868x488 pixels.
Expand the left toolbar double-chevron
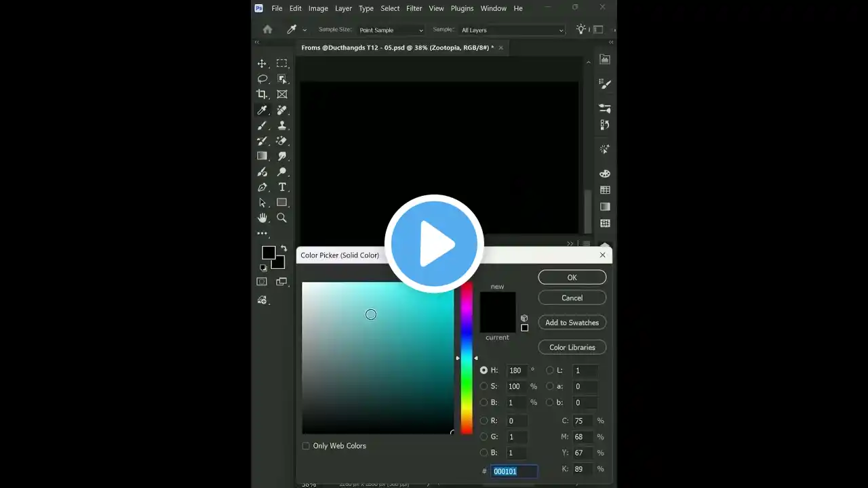257,43
